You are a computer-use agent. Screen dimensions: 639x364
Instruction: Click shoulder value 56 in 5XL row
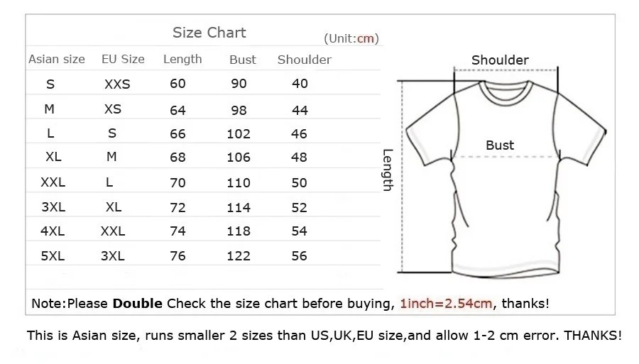(299, 256)
